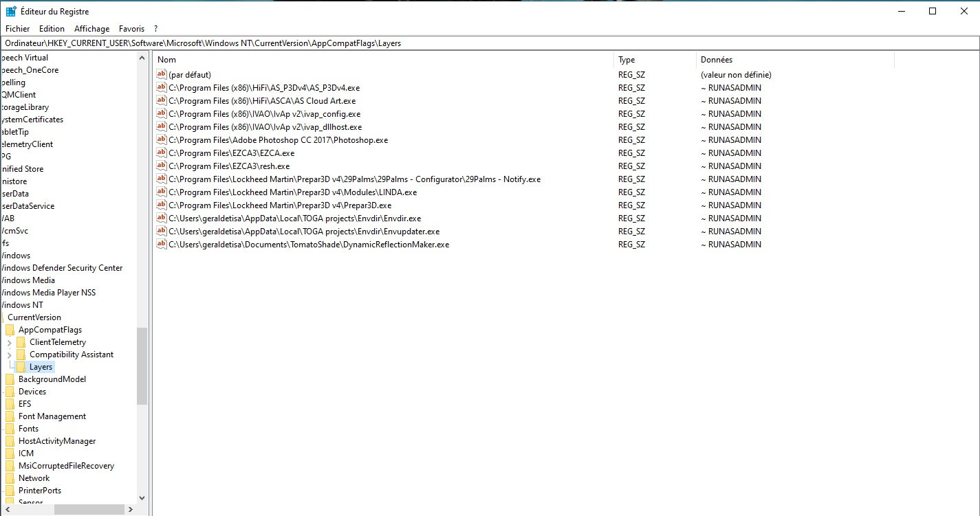Screen dimensions: 980x516
Task: Select the Fonts key in tree
Action: [x=29, y=429]
